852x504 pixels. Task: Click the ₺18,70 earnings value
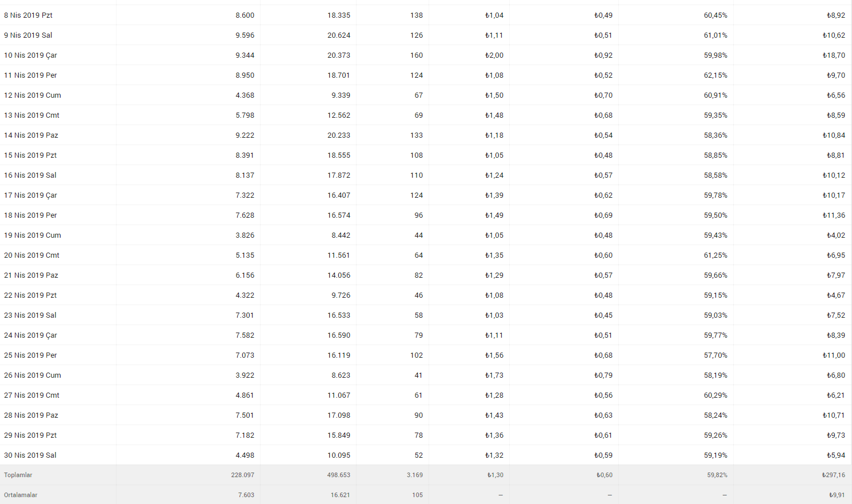[834, 55]
